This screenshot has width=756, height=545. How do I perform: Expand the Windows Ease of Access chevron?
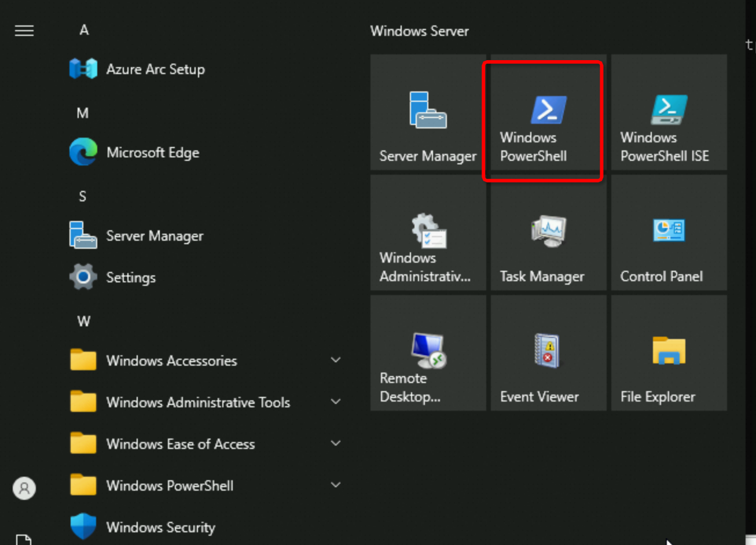click(336, 444)
